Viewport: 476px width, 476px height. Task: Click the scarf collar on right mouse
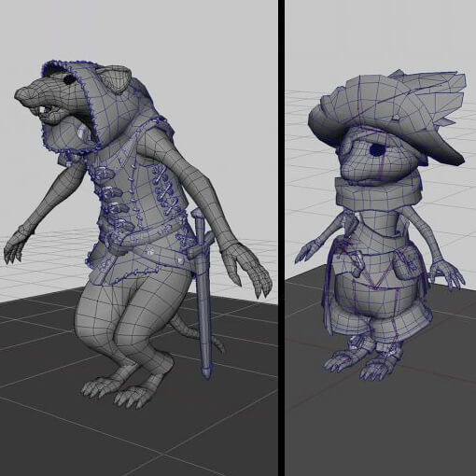(x=378, y=194)
